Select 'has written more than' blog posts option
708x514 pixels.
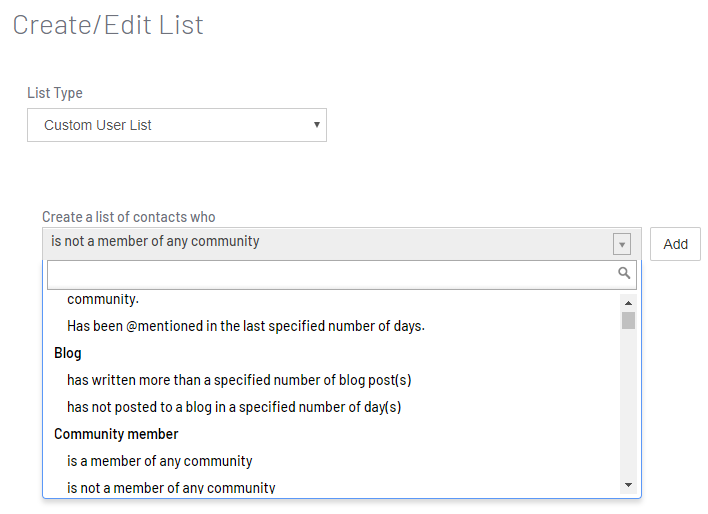click(x=239, y=380)
